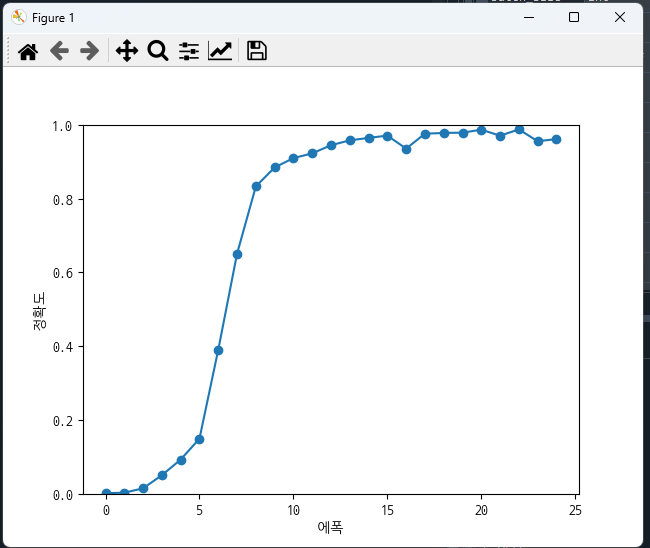Screen dimensions: 650x548
Task: Click the x-axis tick label 25
Action: point(575,510)
